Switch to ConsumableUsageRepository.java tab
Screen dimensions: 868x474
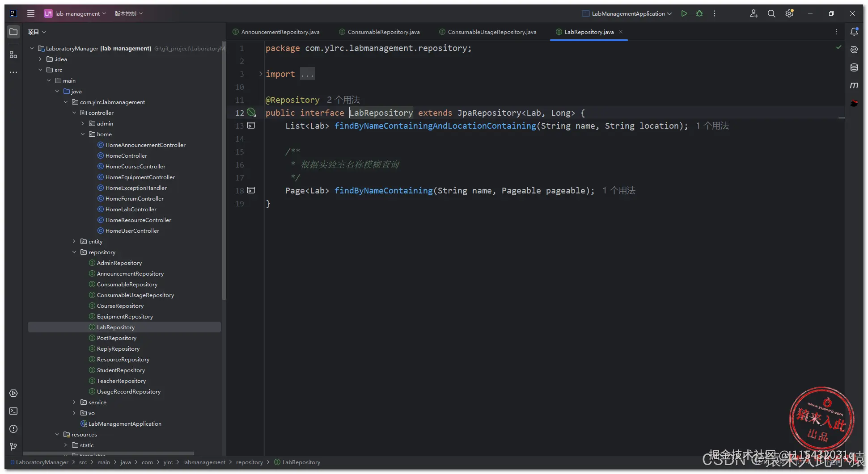coord(487,32)
